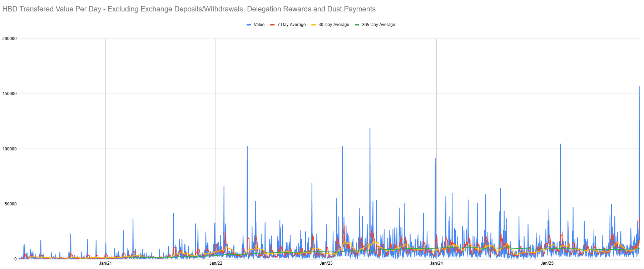This screenshot has height=269, width=644.
Task: Click the 200000 y-axis label
Action: (x=10, y=39)
